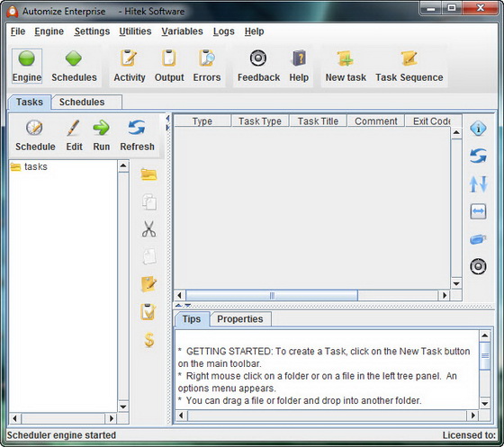The image size is (504, 447).
Task: Click the paste clipboard icon beside tree
Action: tap(149, 256)
